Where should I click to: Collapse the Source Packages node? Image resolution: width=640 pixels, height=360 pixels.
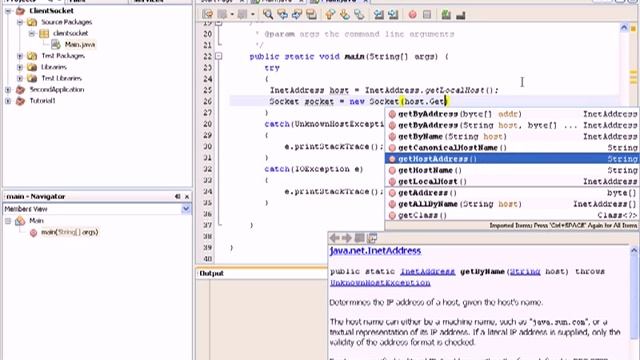[x=20, y=22]
